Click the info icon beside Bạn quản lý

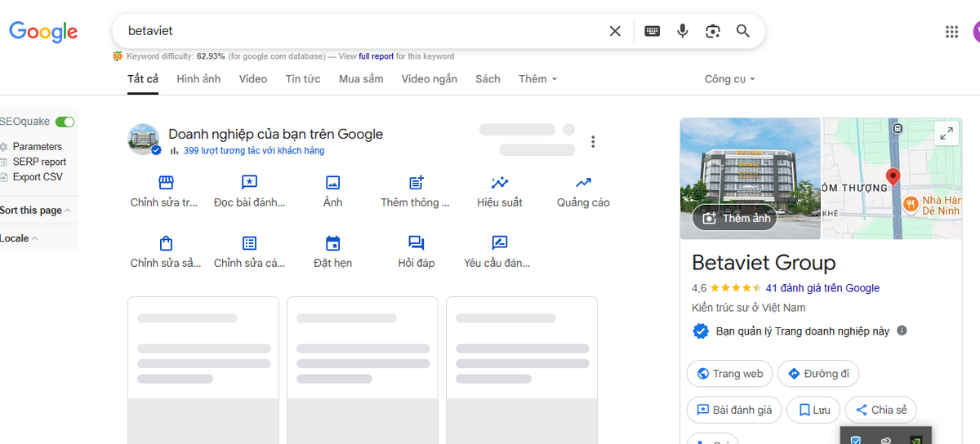click(902, 331)
